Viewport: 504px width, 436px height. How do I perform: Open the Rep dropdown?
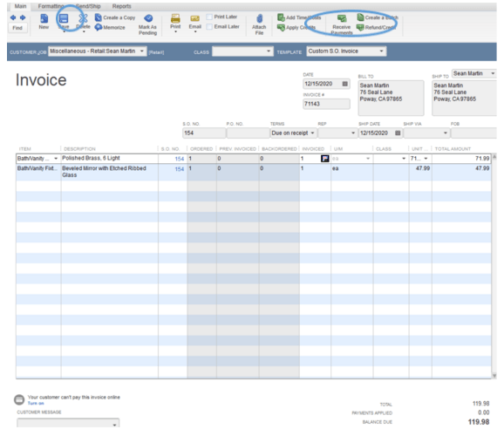(353, 133)
